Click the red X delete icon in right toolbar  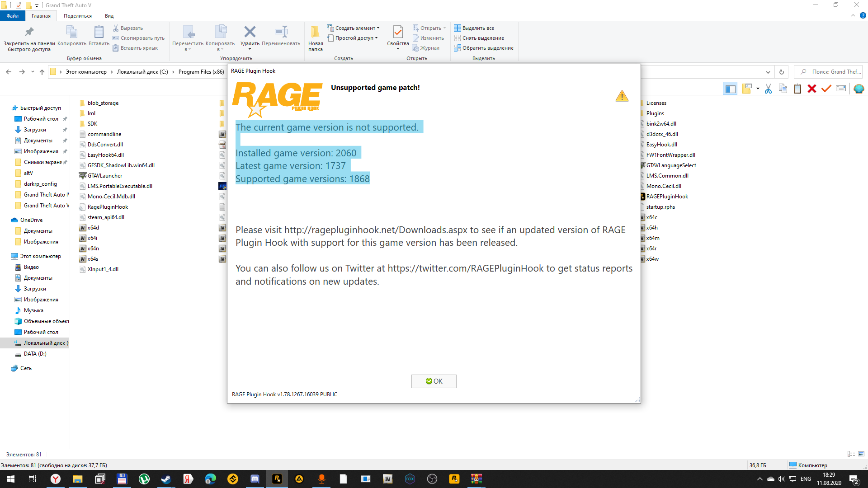812,89
